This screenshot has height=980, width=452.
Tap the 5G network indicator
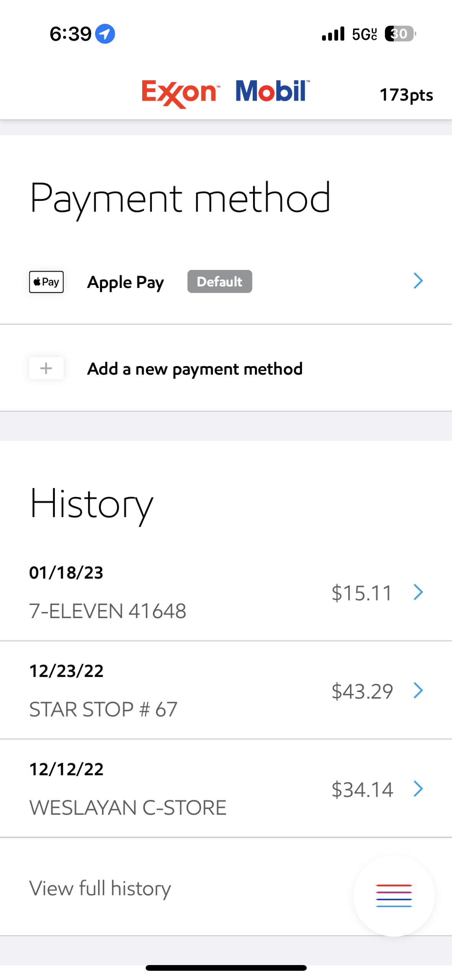pyautogui.click(x=364, y=34)
